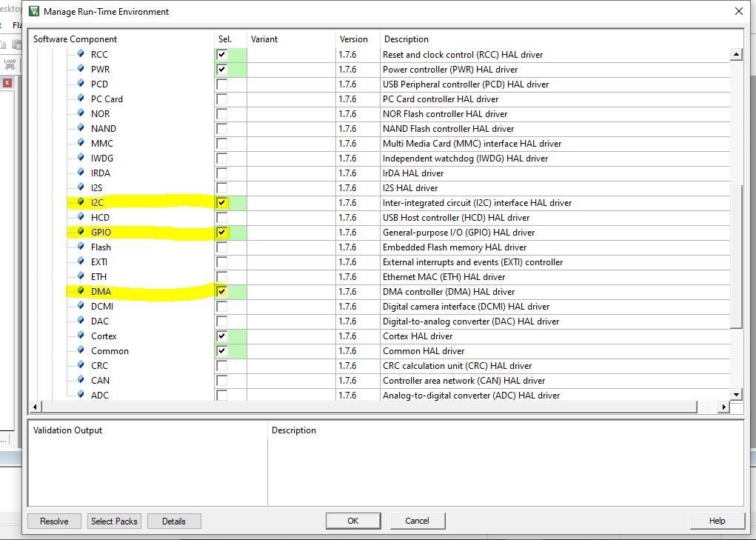Enable the ADC driver checkbox

(222, 396)
